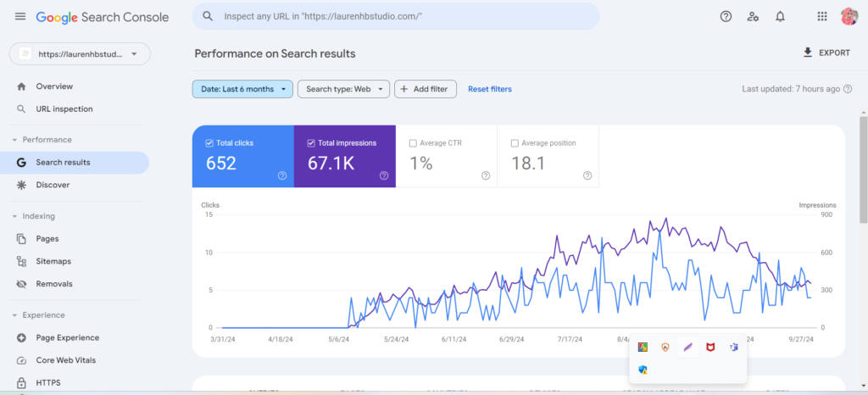
Task: Open the hamburger main menu
Action: pos(20,17)
